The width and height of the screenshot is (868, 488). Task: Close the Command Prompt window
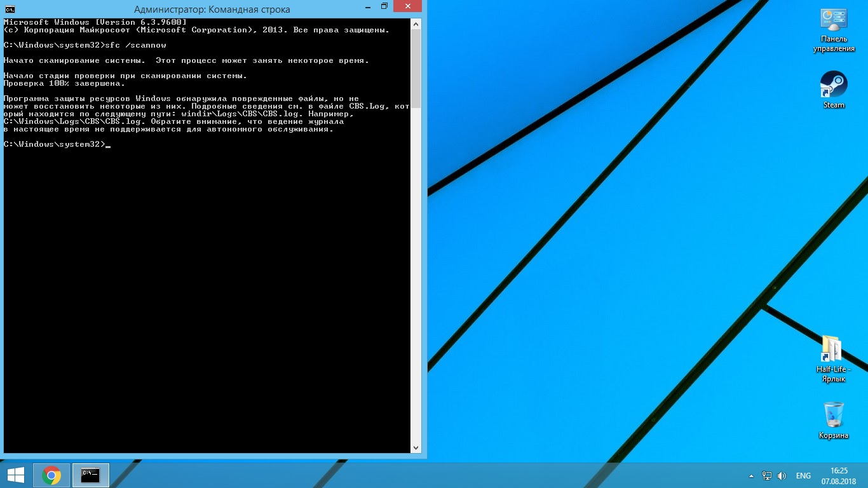(x=410, y=7)
